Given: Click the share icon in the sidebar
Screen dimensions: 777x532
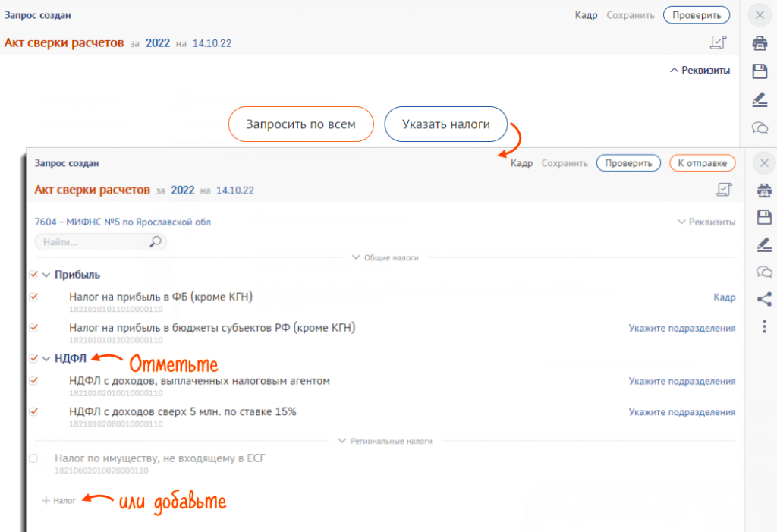Looking at the screenshot, I should 764,299.
